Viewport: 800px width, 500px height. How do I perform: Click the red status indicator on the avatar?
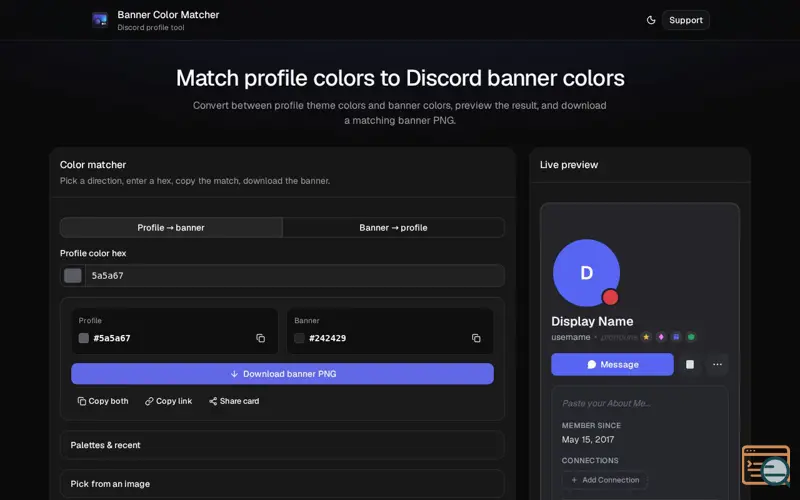coord(610,297)
